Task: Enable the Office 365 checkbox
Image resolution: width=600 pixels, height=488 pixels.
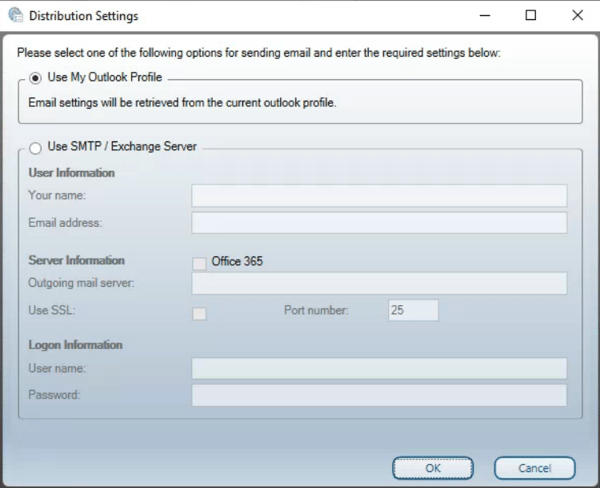Action: click(x=200, y=262)
